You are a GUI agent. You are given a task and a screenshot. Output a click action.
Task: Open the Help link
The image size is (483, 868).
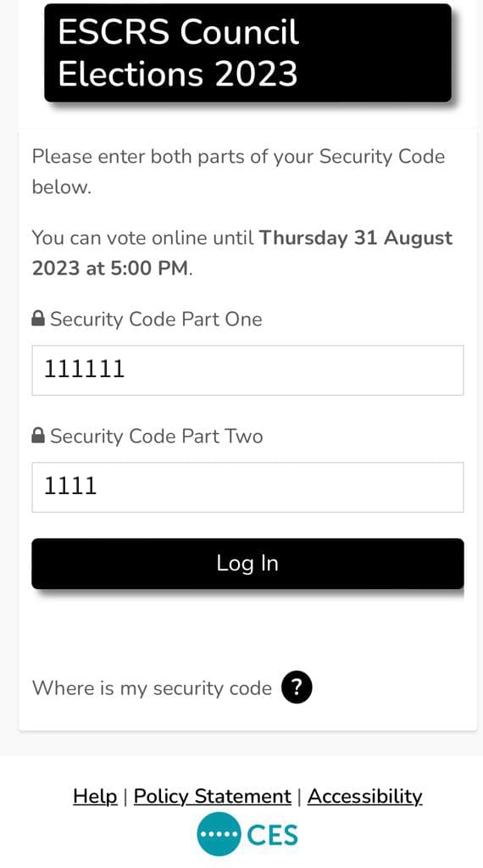(x=95, y=796)
